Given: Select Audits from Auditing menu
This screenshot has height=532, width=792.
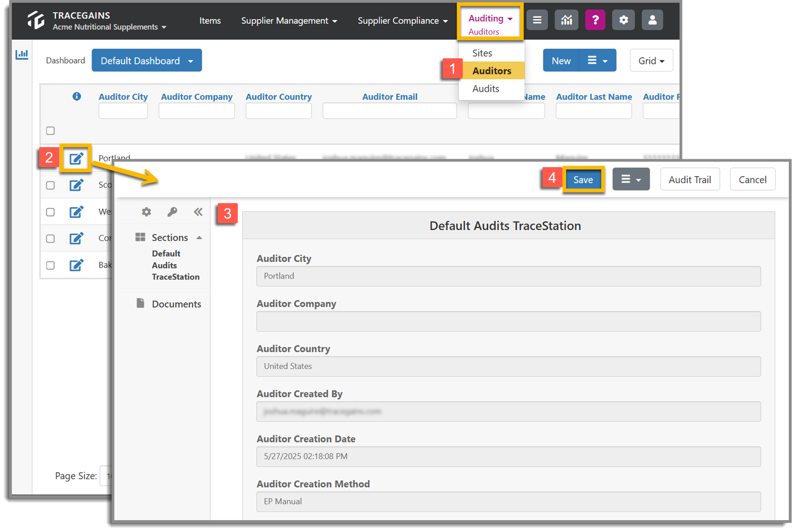Looking at the screenshot, I should [x=486, y=89].
